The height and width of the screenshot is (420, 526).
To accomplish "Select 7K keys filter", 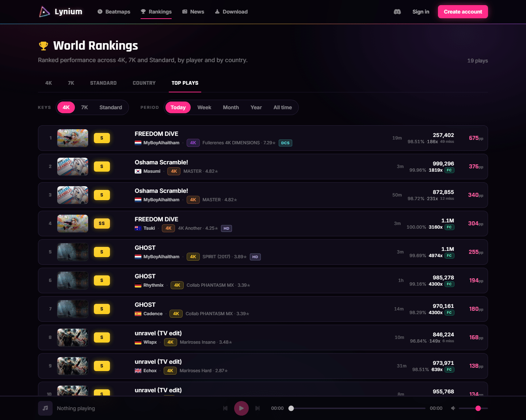I will pos(84,107).
